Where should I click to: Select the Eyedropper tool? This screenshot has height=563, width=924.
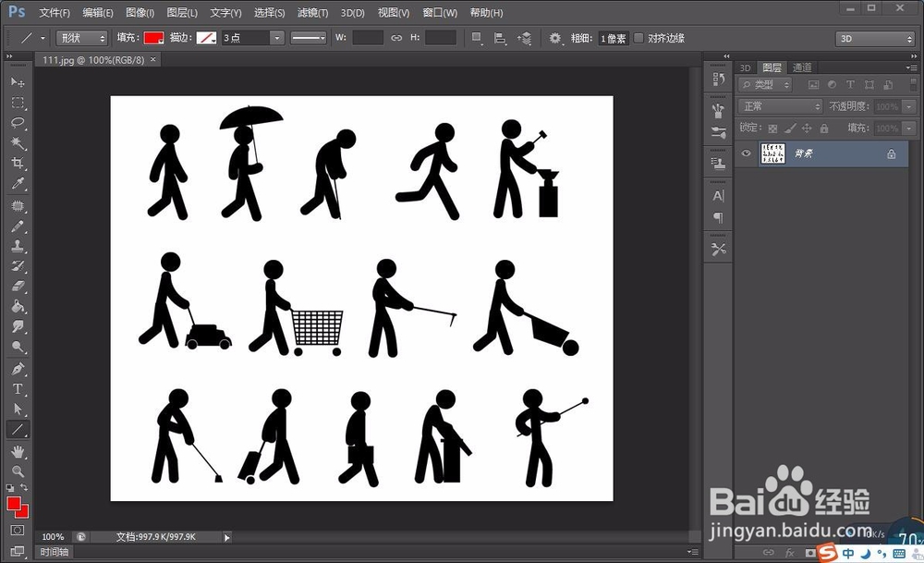coord(18,183)
